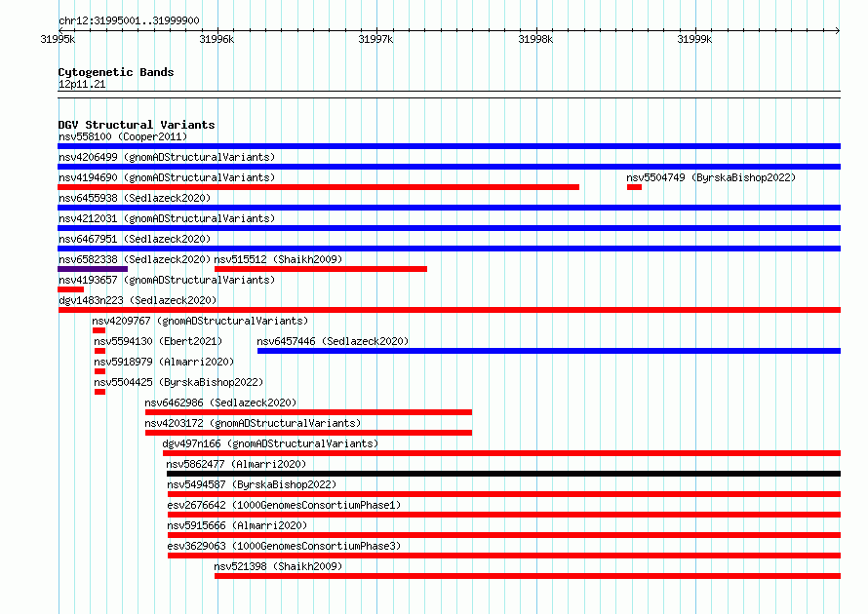Click the short red nsv4193657 bar
This screenshot has height=614, width=868.
71,289
